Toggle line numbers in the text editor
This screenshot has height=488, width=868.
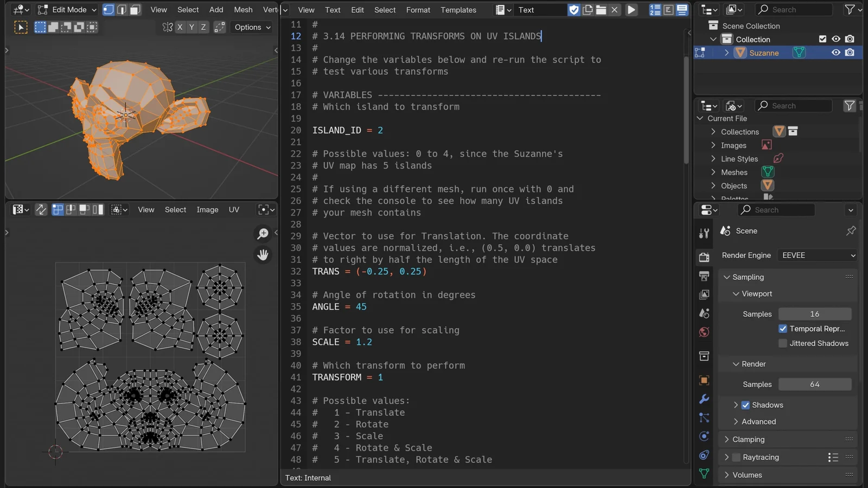(x=654, y=9)
